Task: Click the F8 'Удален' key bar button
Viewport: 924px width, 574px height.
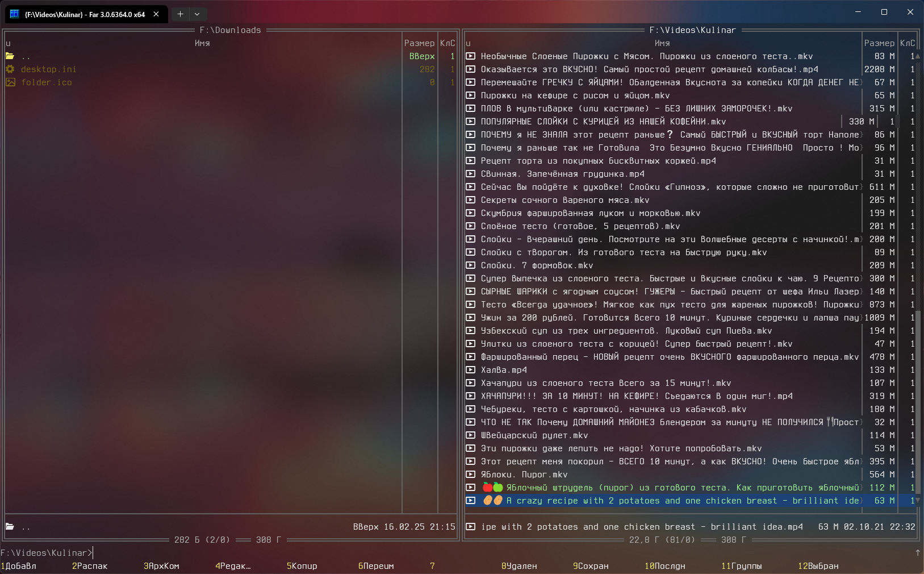Action: (x=519, y=566)
